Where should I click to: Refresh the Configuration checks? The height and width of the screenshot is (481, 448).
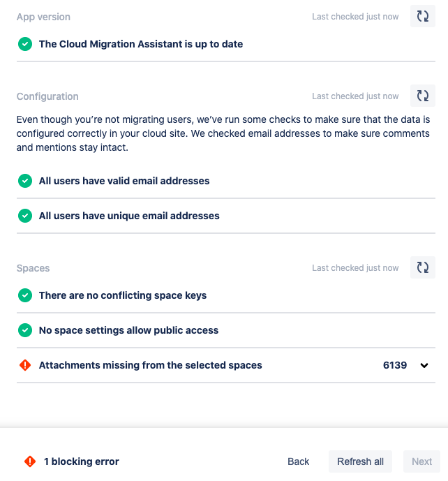click(x=423, y=96)
